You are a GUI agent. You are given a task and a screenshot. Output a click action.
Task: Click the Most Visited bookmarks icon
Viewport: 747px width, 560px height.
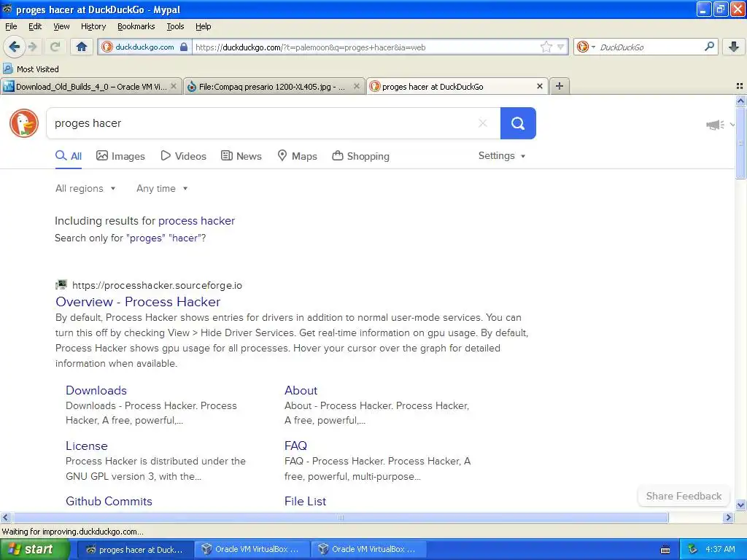click(7, 69)
